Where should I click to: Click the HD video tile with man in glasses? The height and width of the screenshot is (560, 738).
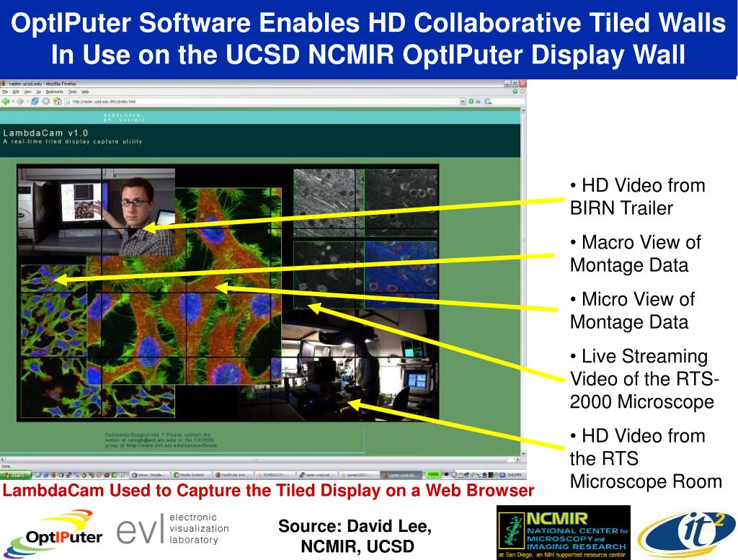pos(97,212)
